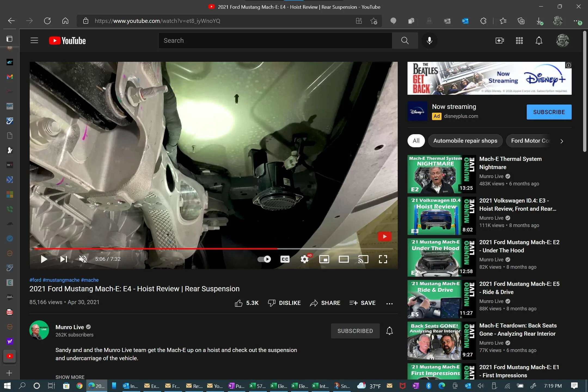Dislike the video
Viewport: 588px width, 392px height.
point(284,303)
